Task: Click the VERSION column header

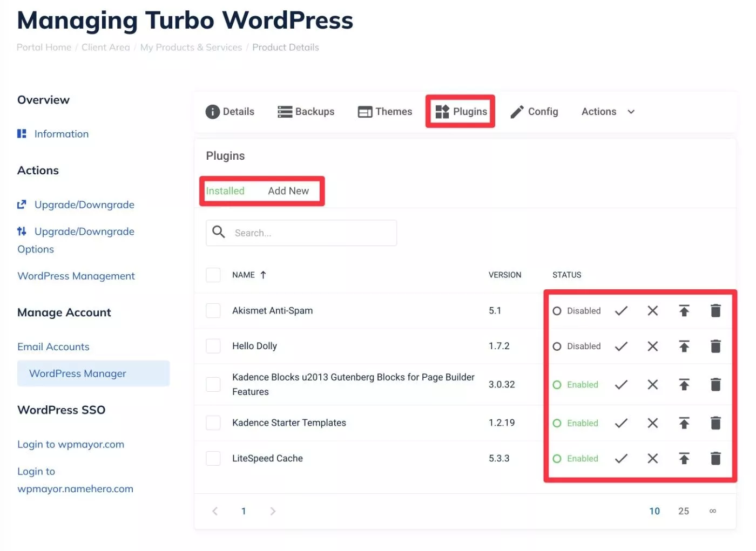Action: 505,275
